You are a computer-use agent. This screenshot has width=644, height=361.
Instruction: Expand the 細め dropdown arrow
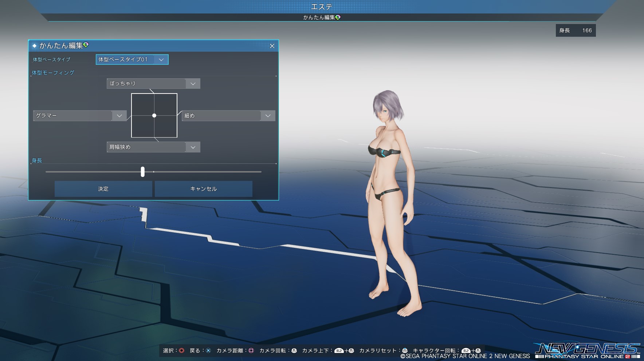(x=268, y=116)
